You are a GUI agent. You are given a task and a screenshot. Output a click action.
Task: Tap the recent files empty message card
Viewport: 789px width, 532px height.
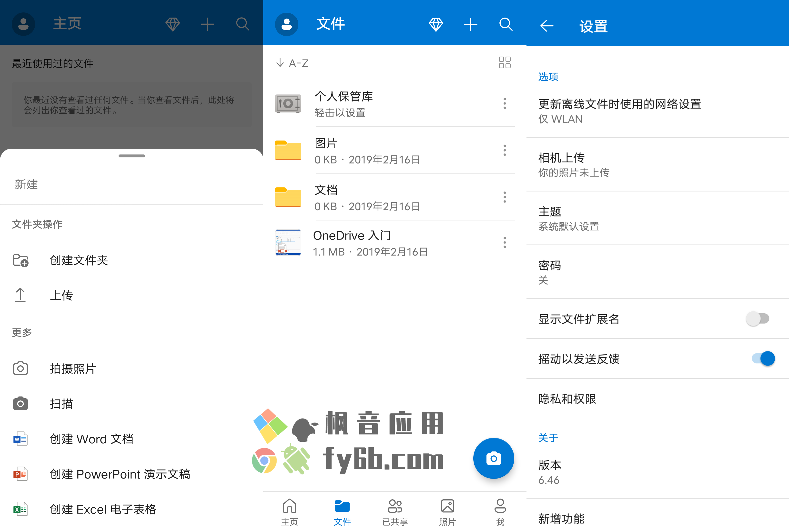[131, 105]
